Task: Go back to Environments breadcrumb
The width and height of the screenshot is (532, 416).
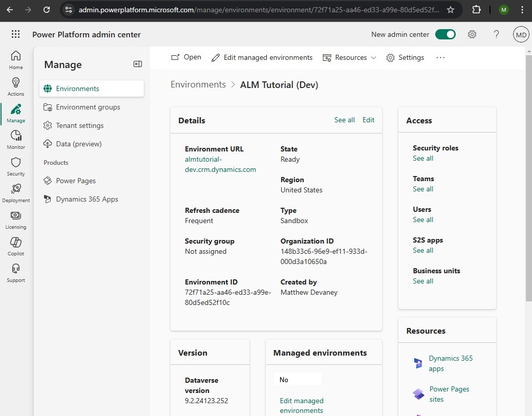Action: click(198, 84)
